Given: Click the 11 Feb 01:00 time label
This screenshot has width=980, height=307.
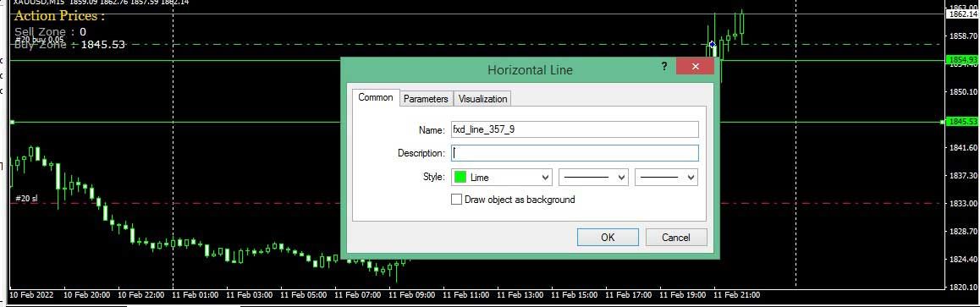Looking at the screenshot, I should coord(195,294).
